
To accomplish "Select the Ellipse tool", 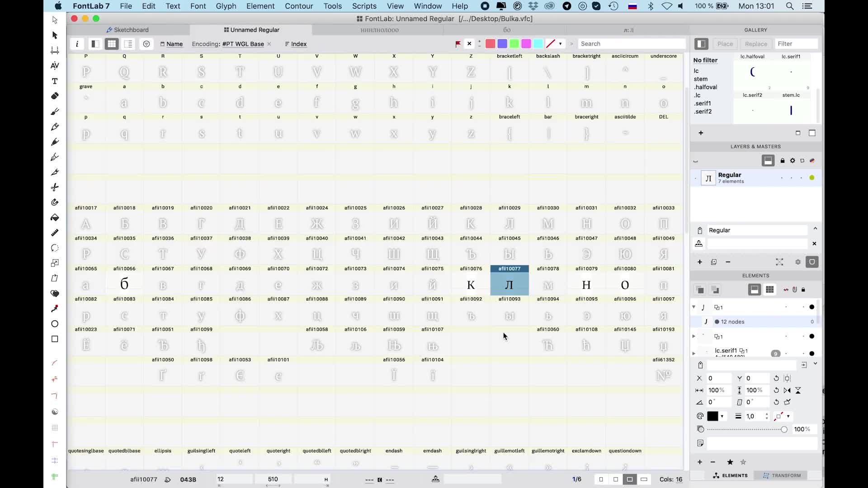I will pos(55,324).
